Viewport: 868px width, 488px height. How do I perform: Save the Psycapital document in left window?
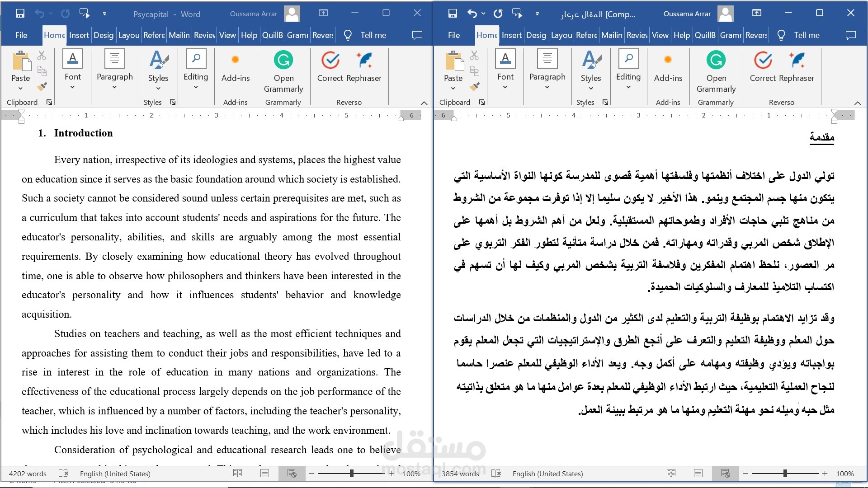(x=20, y=14)
